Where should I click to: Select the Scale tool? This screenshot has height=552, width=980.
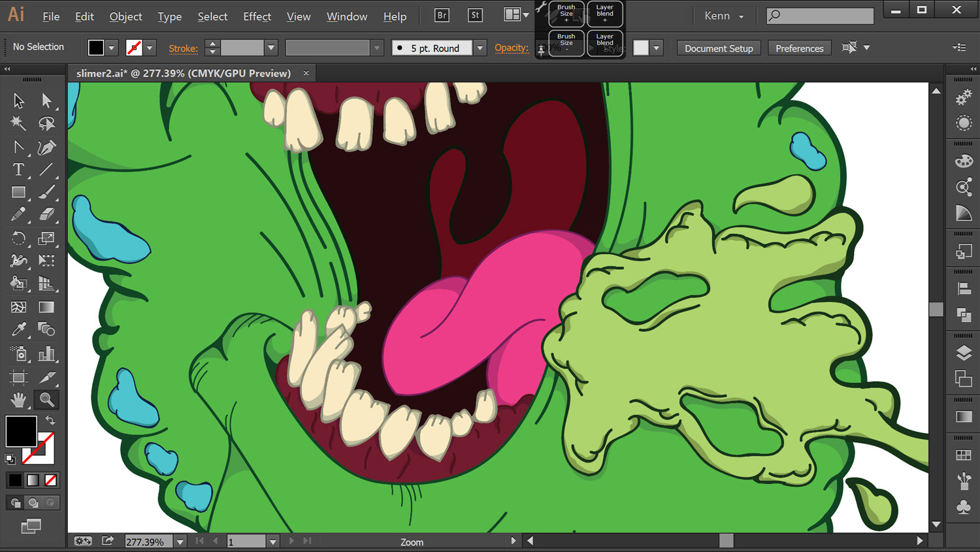46,238
